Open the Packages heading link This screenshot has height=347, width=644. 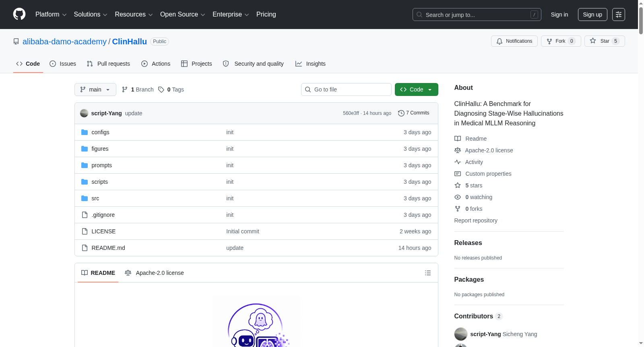[469, 279]
